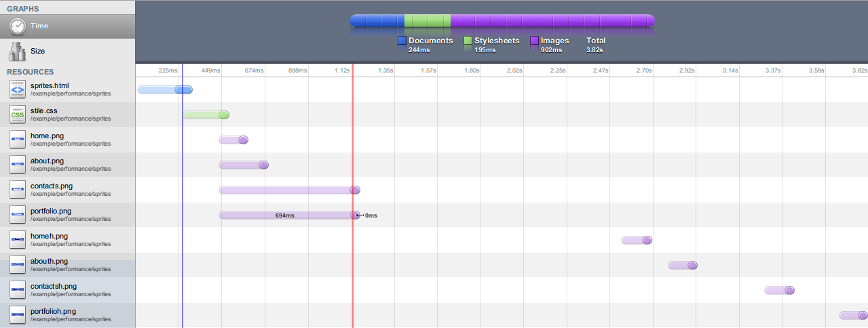Click the 0ms latency label

click(x=371, y=216)
